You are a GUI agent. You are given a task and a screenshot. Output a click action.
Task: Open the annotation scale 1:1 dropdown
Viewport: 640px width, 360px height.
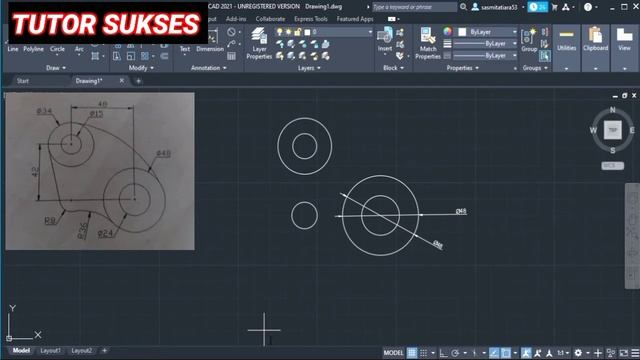pos(564,353)
